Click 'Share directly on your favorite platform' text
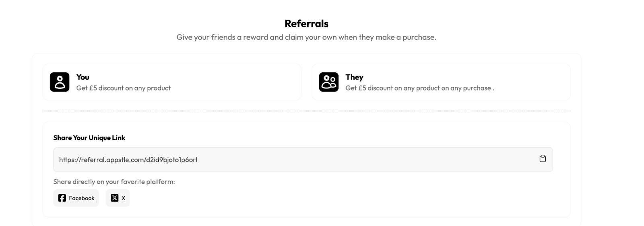This screenshot has width=644, height=226. coord(114,182)
